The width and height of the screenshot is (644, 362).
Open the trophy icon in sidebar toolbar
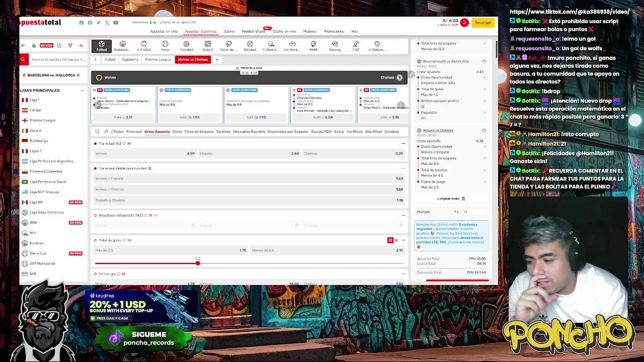point(70,45)
